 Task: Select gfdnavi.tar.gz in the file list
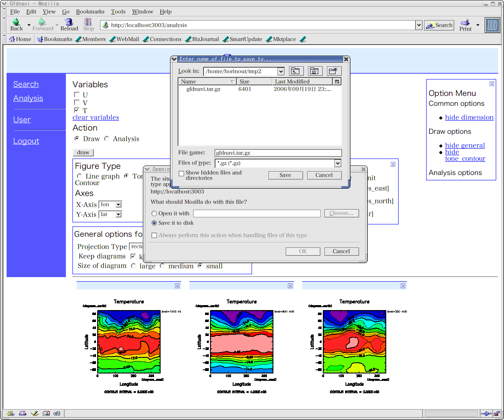[203, 89]
